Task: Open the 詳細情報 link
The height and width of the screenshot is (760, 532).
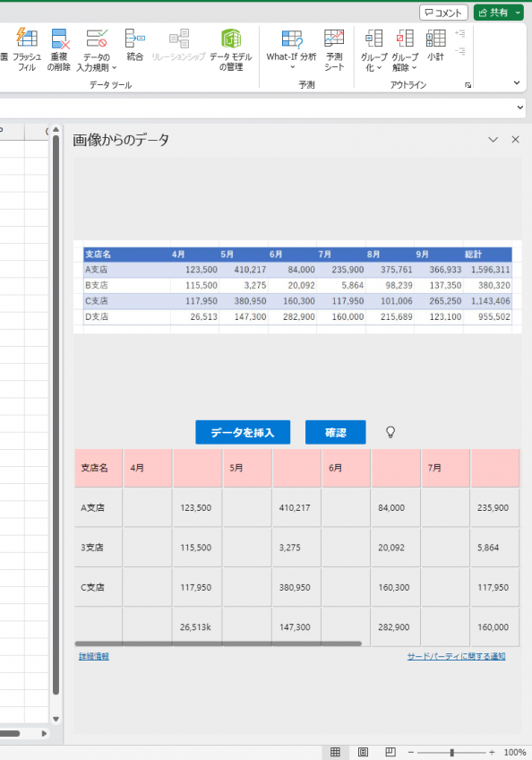Action: click(x=94, y=656)
